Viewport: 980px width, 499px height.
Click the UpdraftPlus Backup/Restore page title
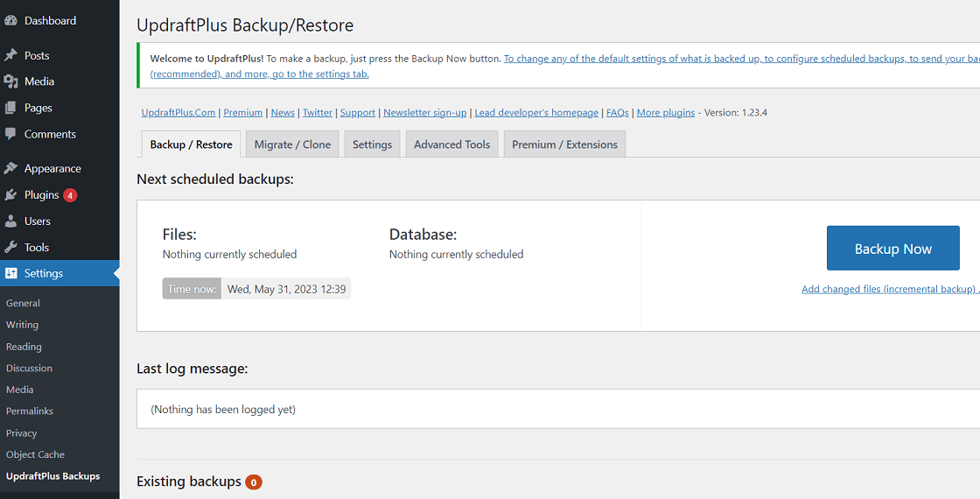(x=245, y=25)
